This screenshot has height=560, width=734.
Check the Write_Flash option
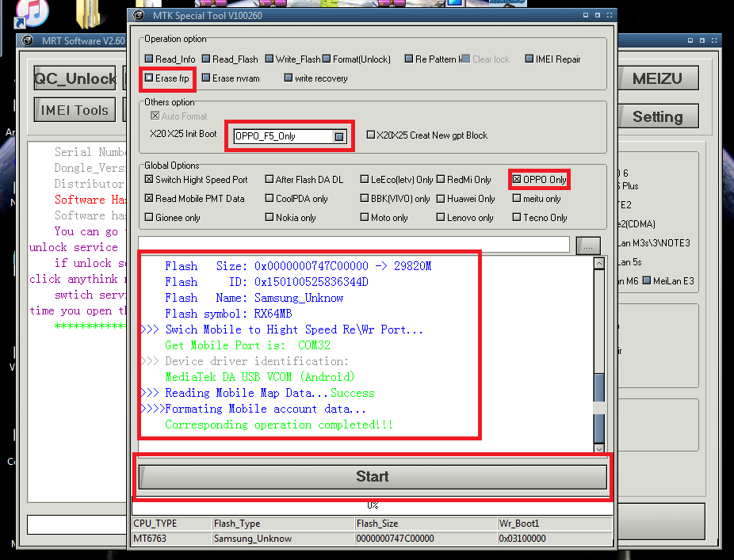tap(270, 59)
